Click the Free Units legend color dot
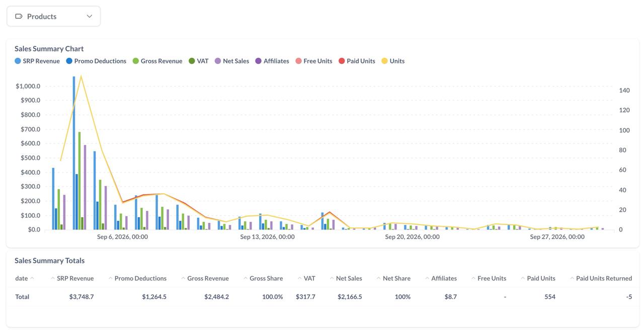This screenshot has width=644, height=330. tap(298, 61)
